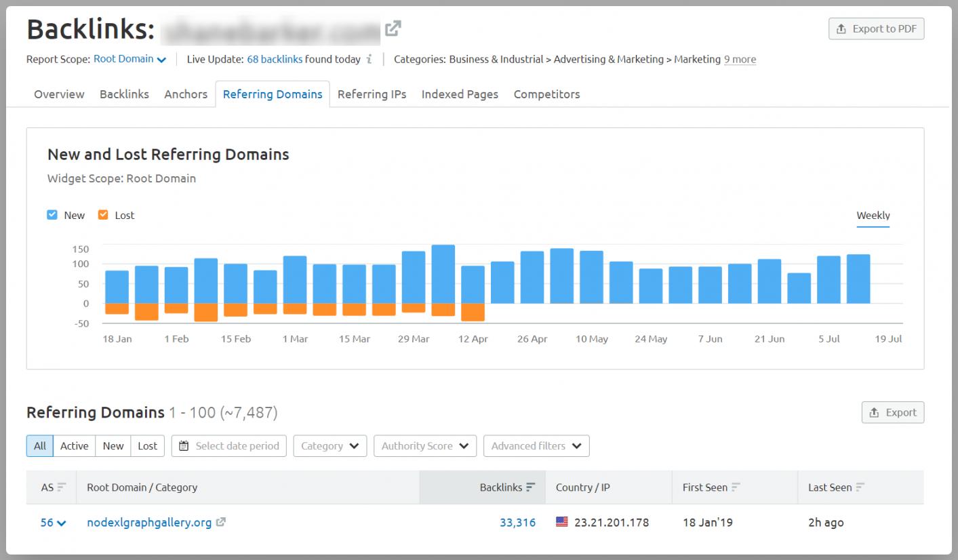Sort by Last Seen column icon
Image resolution: width=958 pixels, height=560 pixels.
(860, 487)
